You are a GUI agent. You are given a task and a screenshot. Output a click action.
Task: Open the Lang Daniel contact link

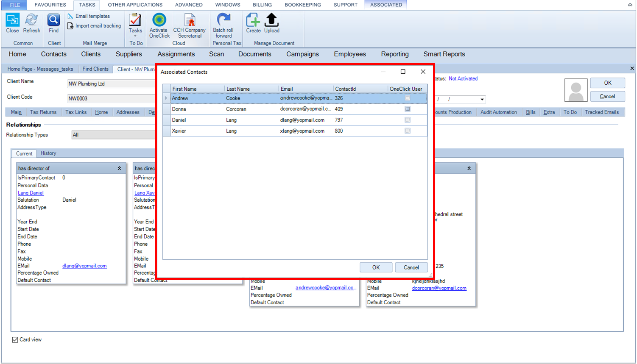point(31,193)
